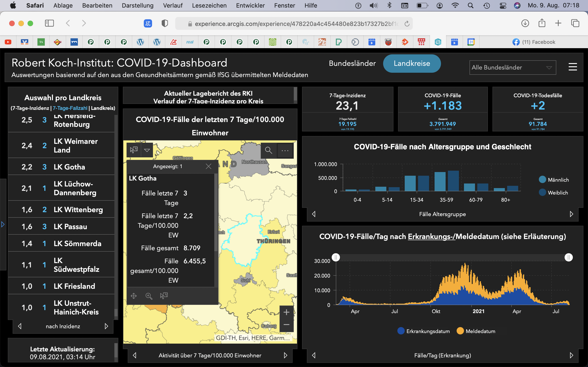The height and width of the screenshot is (367, 588).
Task: Select LK Wittenberg in the list
Action: [x=61, y=209]
